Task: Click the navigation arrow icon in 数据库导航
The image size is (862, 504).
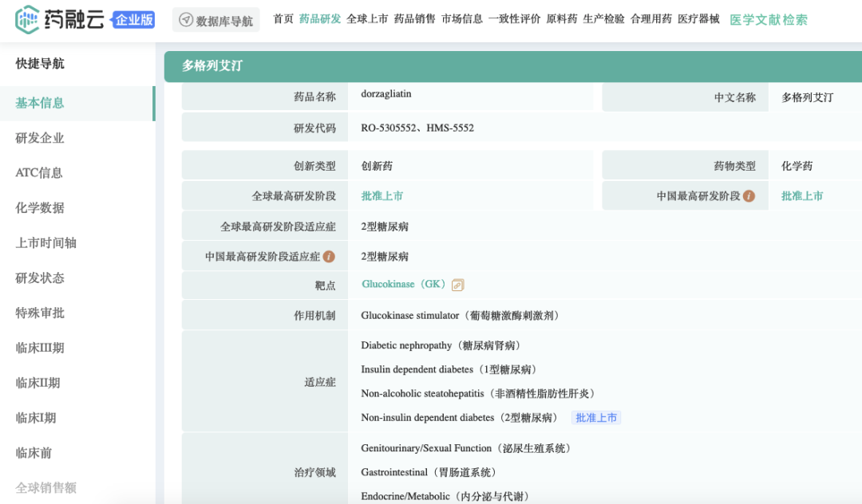Action: click(186, 20)
